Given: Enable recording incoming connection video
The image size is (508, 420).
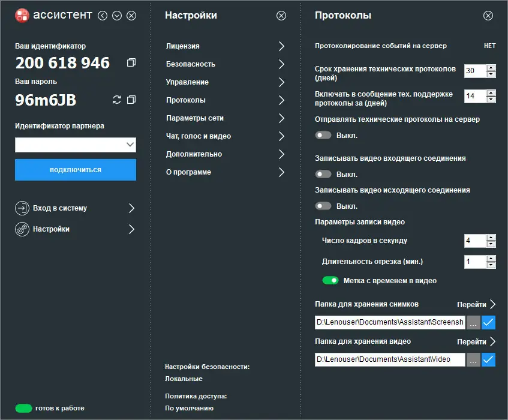Looking at the screenshot, I should [324, 175].
